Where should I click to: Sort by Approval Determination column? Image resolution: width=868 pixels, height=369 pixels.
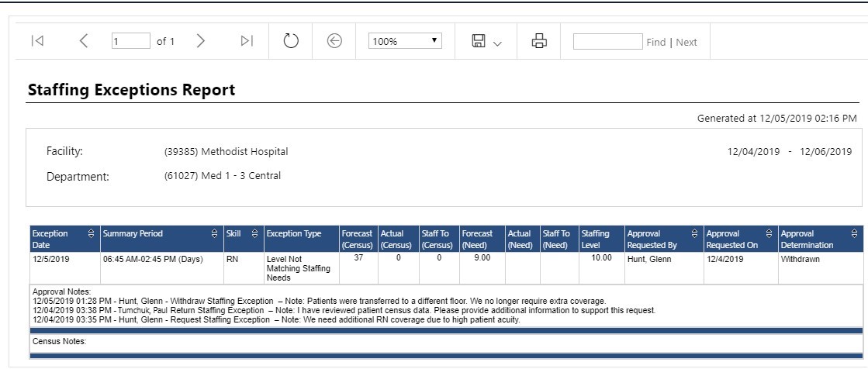(x=854, y=233)
